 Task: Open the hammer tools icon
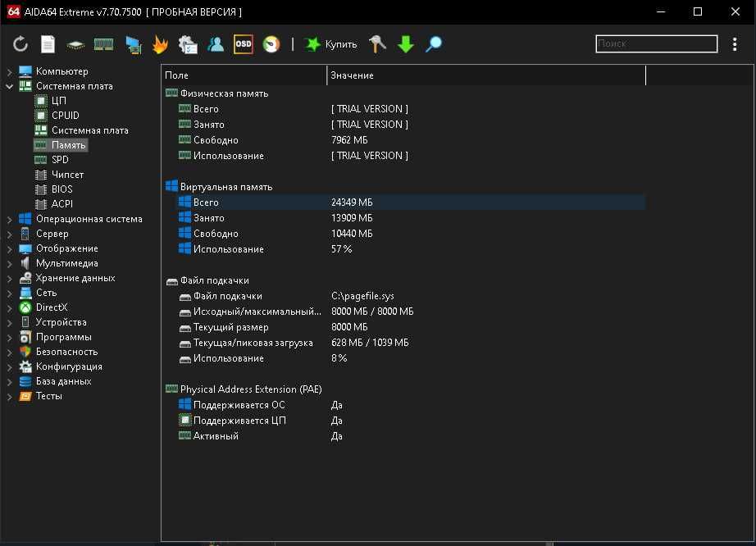(377, 43)
